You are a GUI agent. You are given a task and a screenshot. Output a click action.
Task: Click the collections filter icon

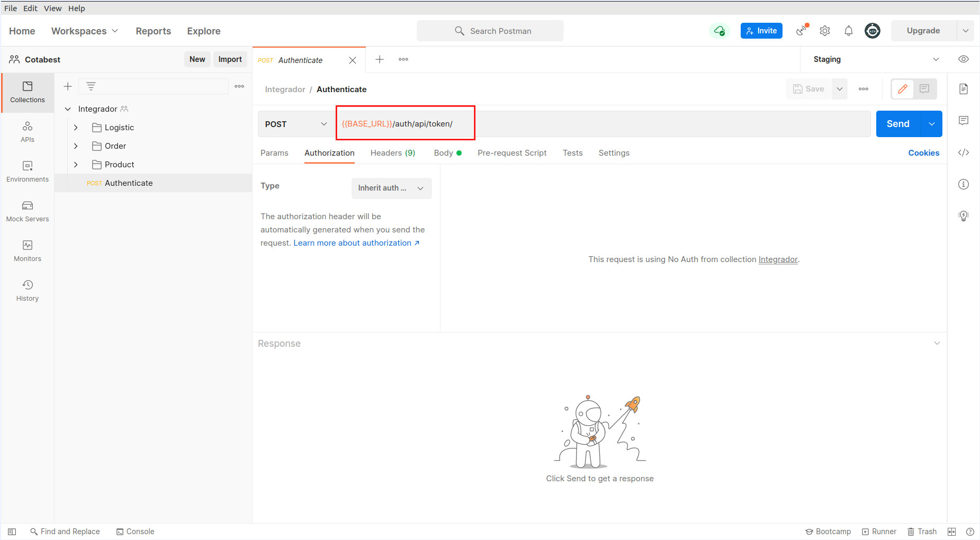coord(91,86)
